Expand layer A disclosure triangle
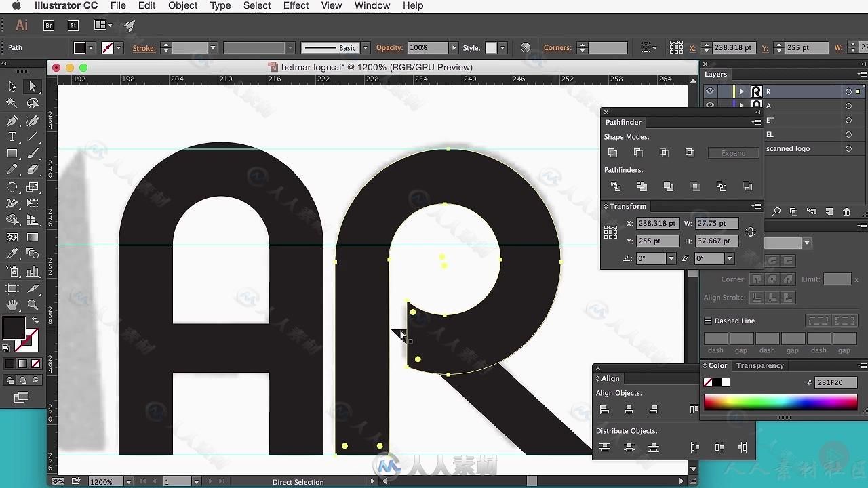This screenshot has height=488, width=868. point(742,106)
